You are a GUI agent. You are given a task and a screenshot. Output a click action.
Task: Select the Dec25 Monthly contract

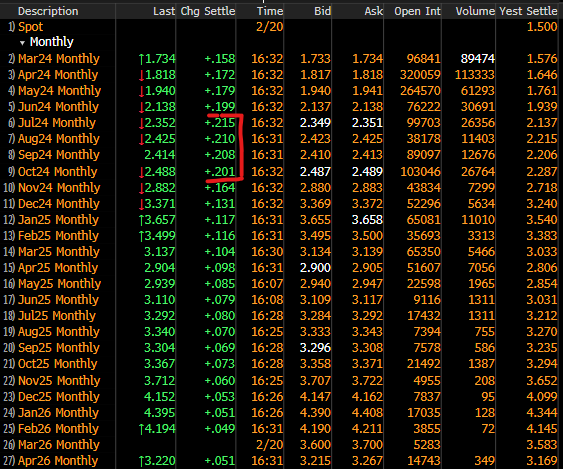tap(59, 397)
